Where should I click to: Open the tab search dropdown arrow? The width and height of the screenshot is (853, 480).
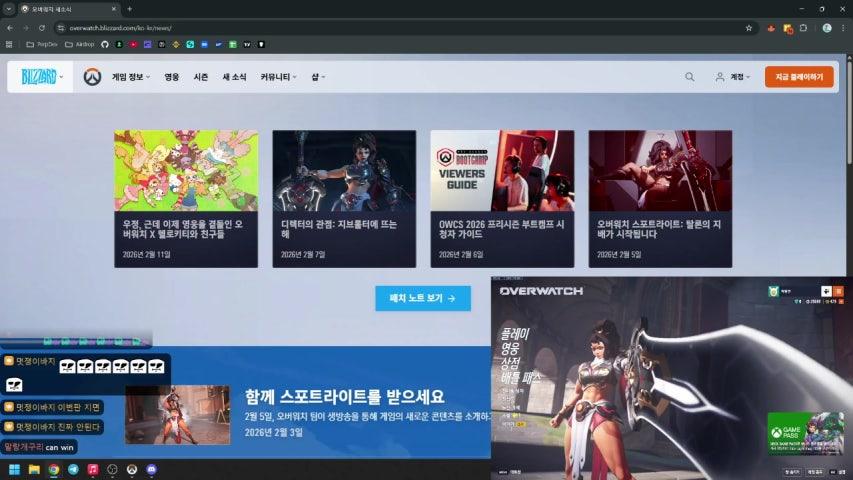(x=9, y=9)
